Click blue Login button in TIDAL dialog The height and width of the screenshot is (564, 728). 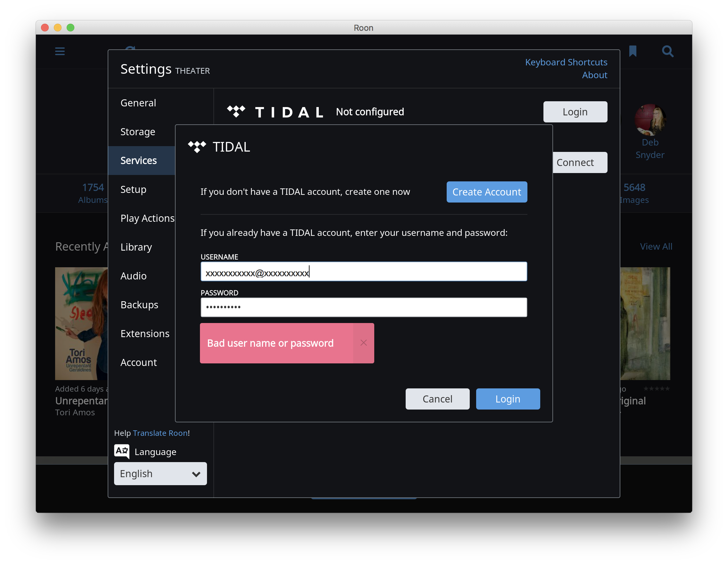click(508, 399)
